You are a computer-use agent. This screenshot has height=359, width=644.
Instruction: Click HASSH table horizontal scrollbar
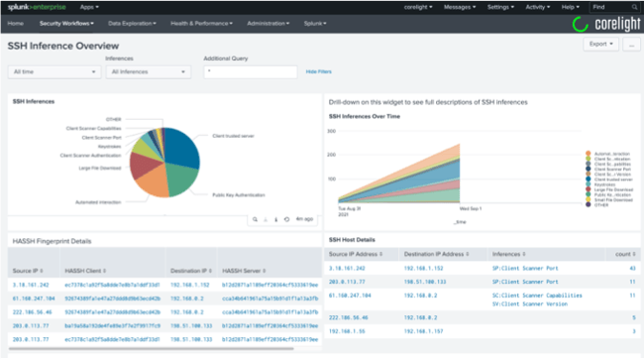pyautogui.click(x=152, y=349)
